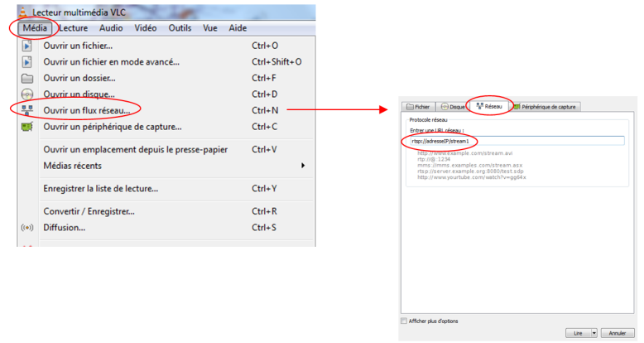The image size is (644, 343).
Task: Click the capture card icon
Action: point(27,127)
